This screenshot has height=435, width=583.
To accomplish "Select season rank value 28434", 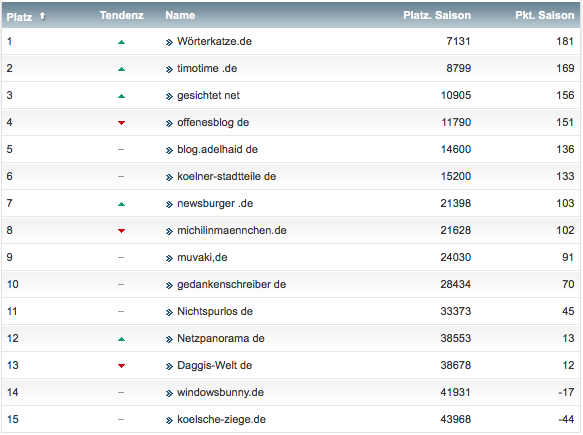I will tap(456, 284).
